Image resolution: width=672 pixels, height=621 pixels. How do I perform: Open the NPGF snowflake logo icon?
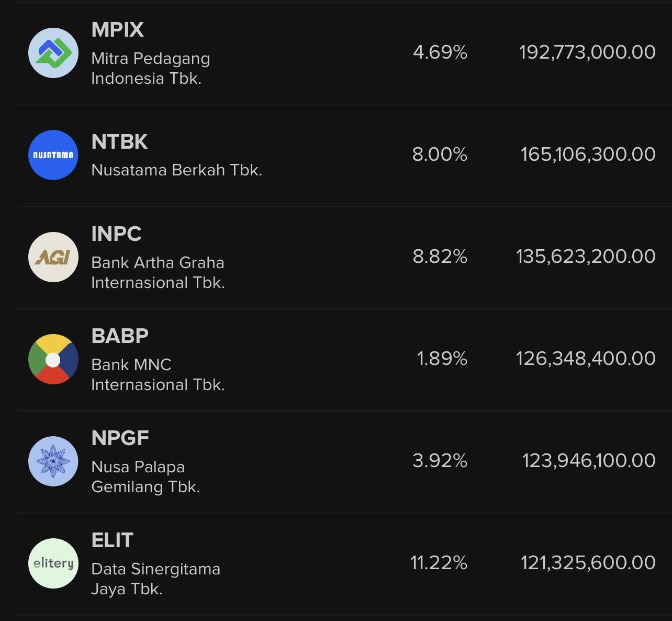tap(53, 461)
